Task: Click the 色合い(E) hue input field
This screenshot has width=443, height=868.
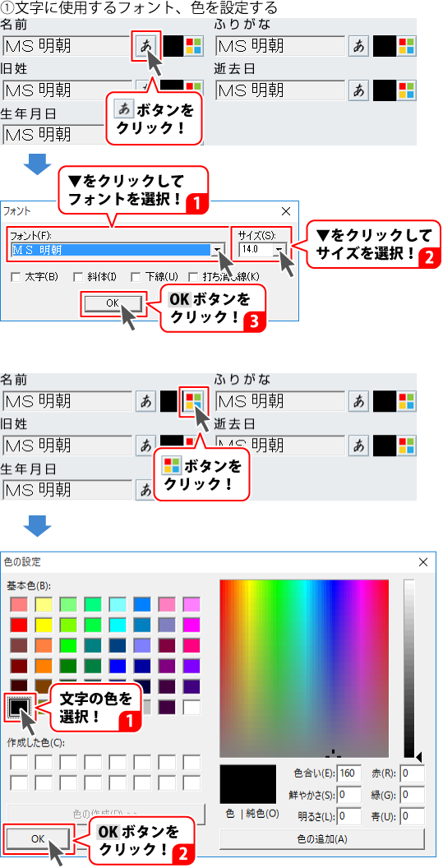Action: click(349, 773)
